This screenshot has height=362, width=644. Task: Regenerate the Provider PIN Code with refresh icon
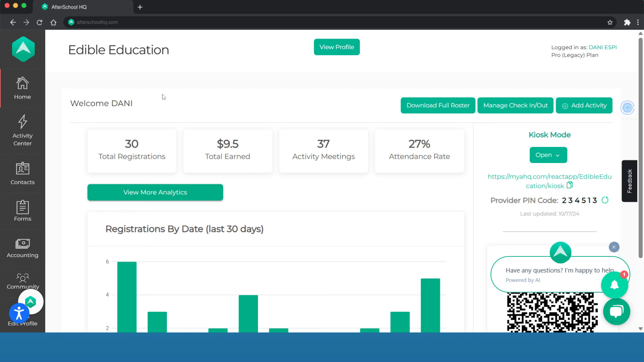pos(605,200)
